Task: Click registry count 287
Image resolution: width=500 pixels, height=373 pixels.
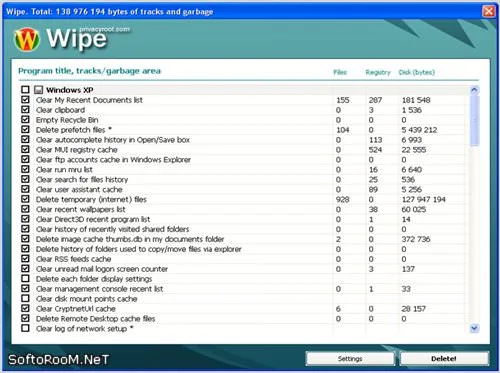Action: 375,100
